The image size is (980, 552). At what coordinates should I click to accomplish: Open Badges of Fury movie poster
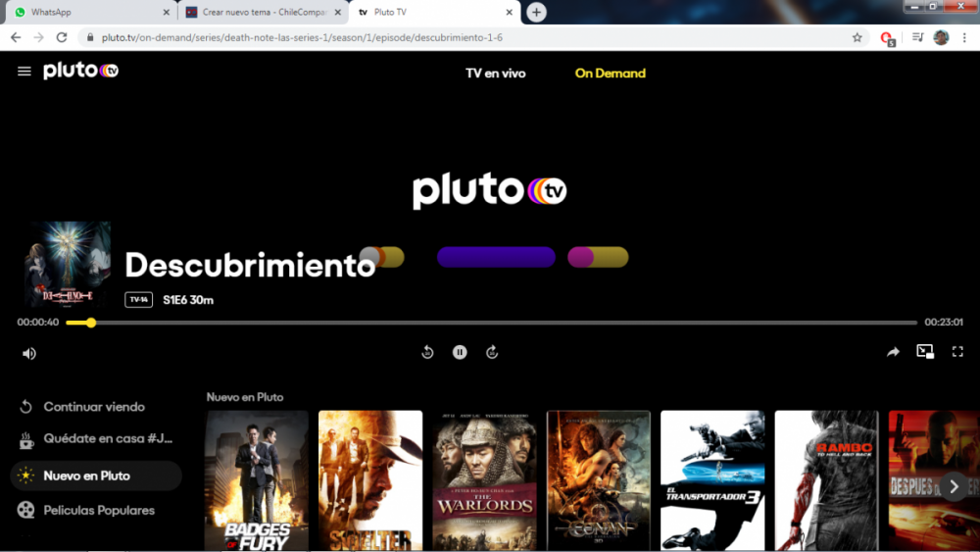[x=256, y=480]
